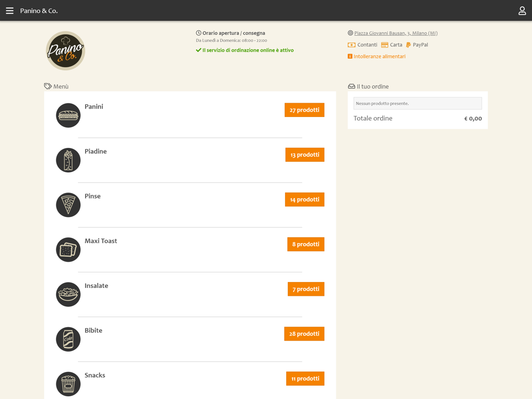Click the Contanti cash payment icon
This screenshot has width=532, height=399.
(352, 45)
